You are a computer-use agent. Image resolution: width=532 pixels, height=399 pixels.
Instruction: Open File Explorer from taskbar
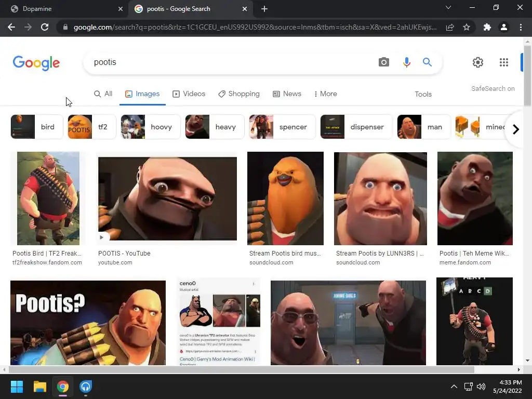(39, 387)
